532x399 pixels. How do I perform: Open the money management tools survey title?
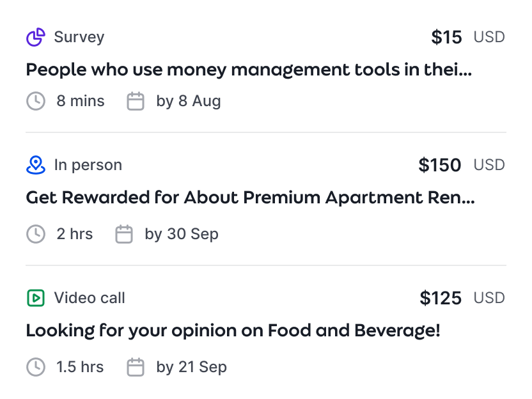249,70
